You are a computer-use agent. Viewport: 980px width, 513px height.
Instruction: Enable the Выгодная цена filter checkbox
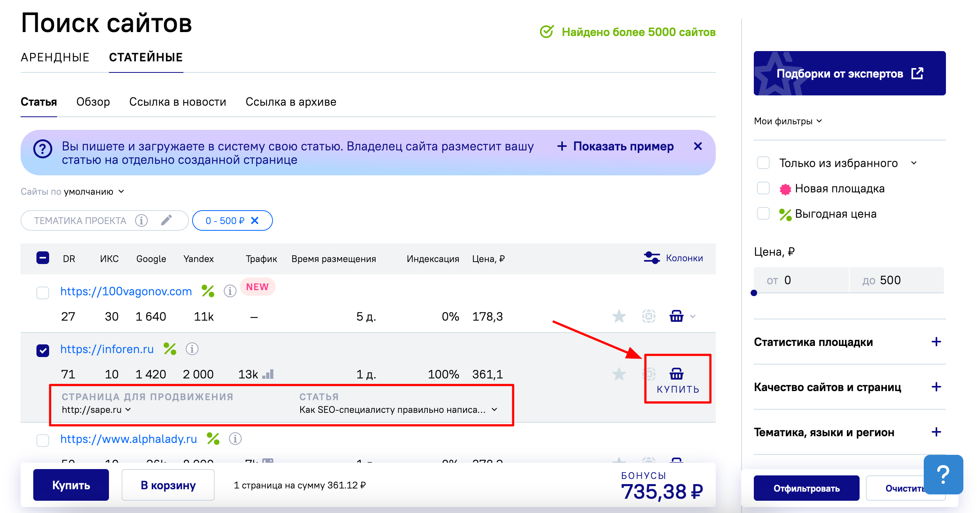point(763,213)
